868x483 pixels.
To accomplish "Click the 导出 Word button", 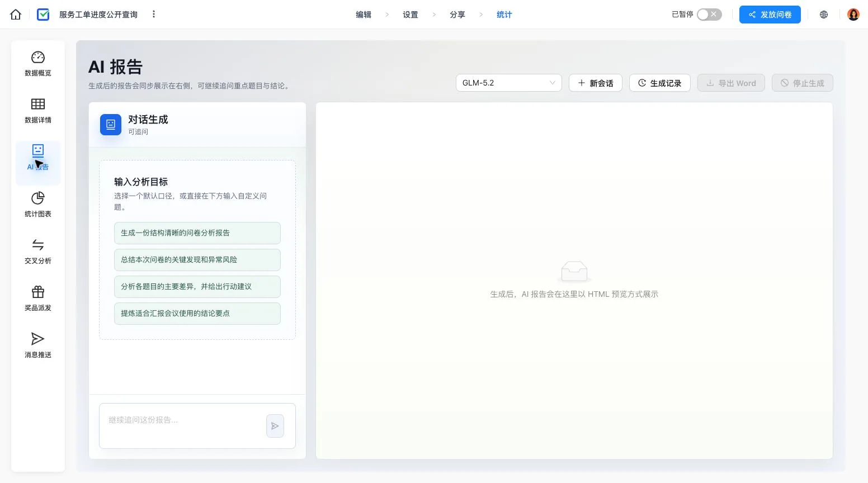I will click(x=731, y=83).
